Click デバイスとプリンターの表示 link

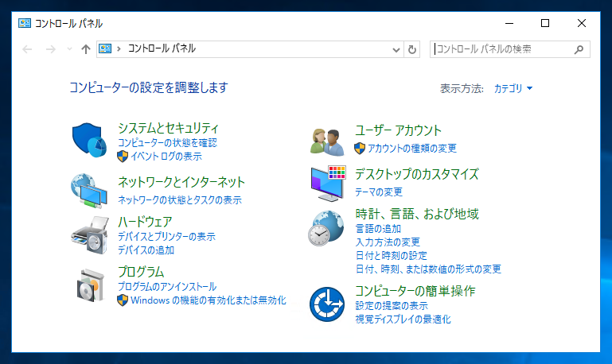[166, 237]
